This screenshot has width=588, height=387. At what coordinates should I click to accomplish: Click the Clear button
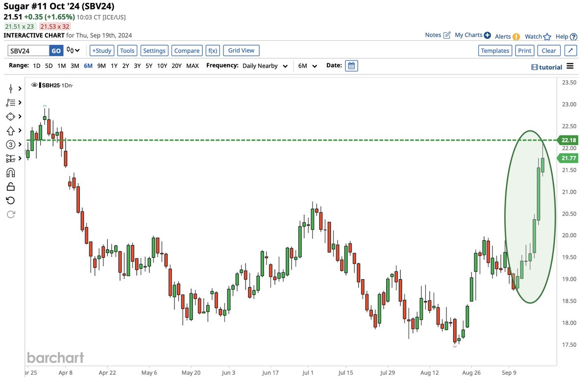coord(549,51)
